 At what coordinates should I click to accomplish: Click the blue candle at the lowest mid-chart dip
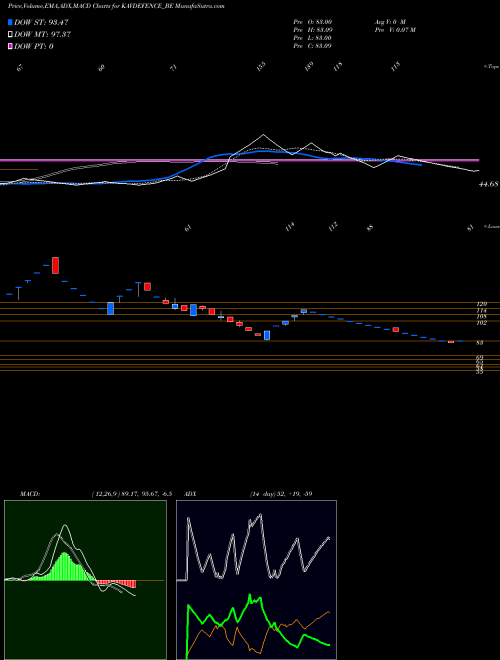(267, 335)
